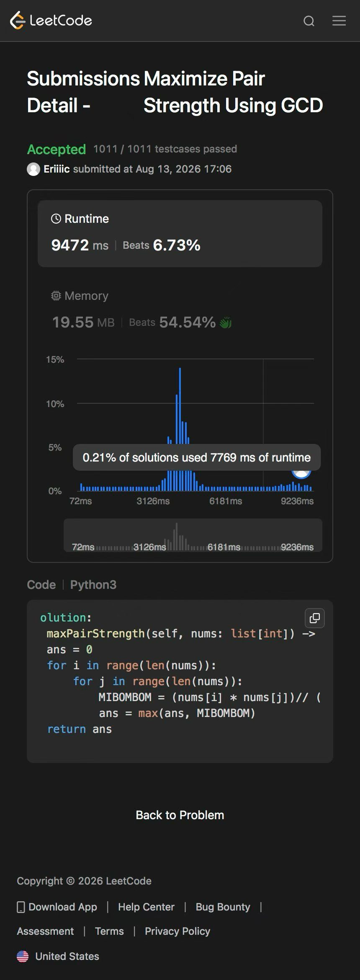Click the chart tooltip about 7769 ms
The height and width of the screenshot is (980, 360).
tap(197, 457)
